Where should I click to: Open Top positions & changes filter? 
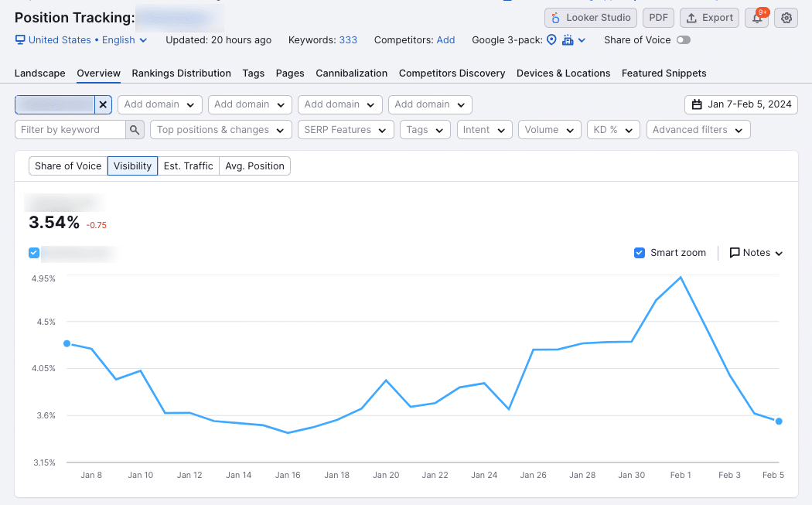click(221, 129)
